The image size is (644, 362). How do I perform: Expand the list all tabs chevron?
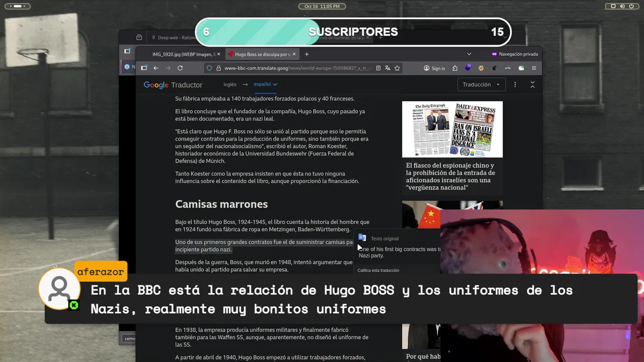coord(469,54)
